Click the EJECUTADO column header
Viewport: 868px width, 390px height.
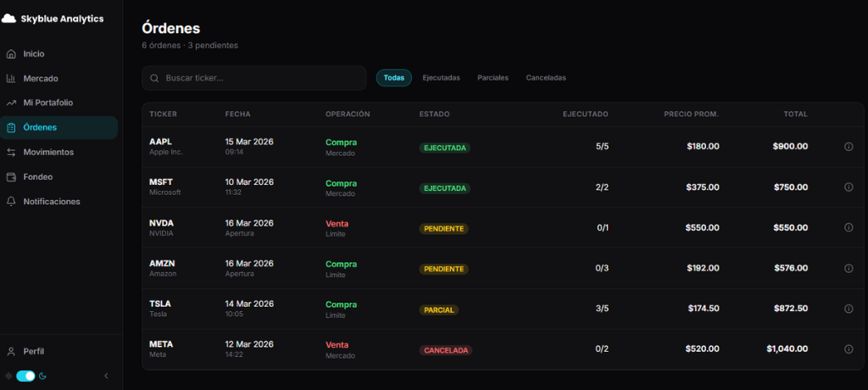586,114
